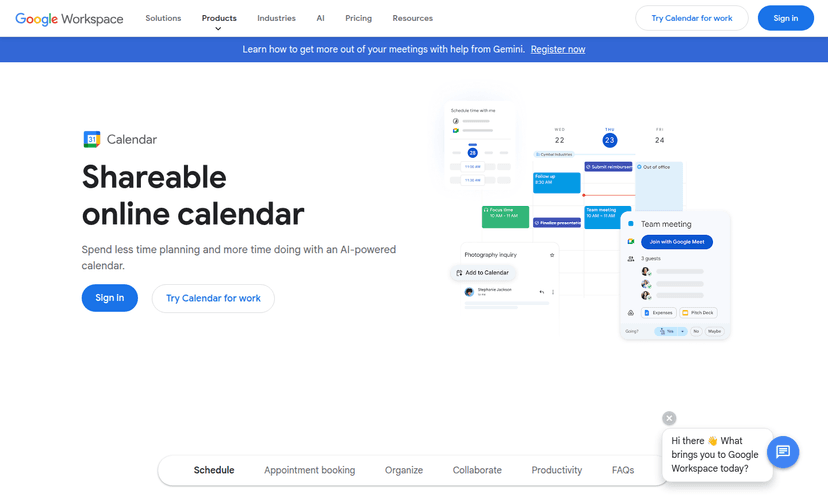Open the Industries menu

pyautogui.click(x=276, y=18)
